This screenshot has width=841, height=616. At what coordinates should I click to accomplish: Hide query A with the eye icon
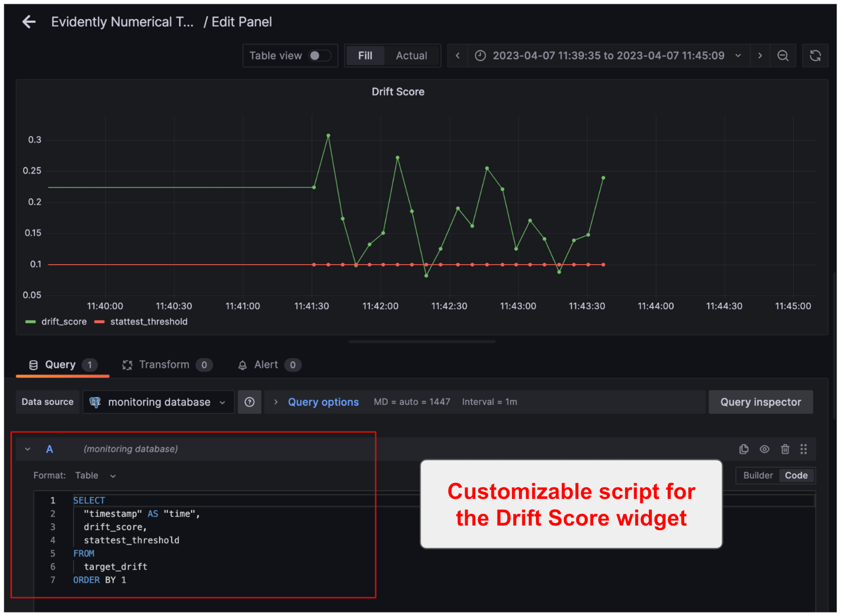tap(764, 449)
